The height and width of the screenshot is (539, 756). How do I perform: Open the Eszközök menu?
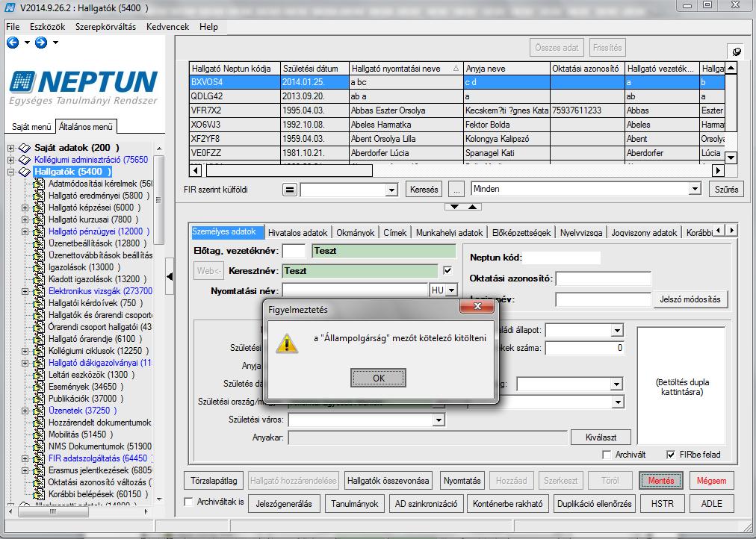[x=47, y=27]
